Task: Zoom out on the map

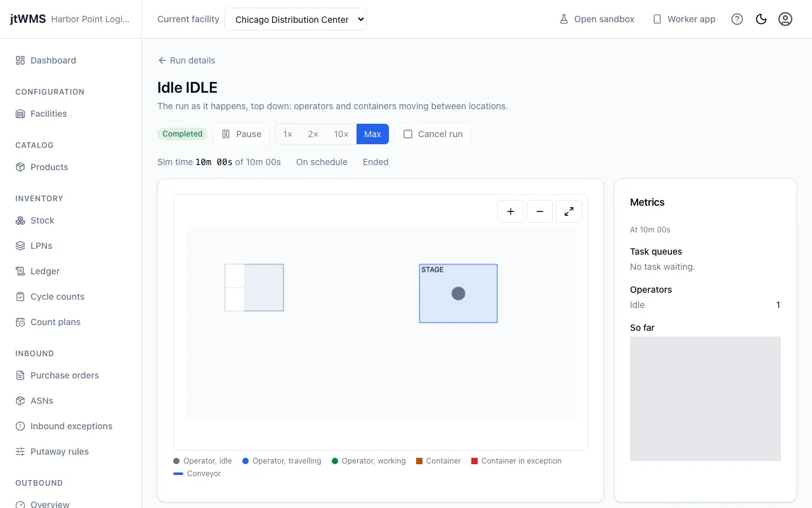Action: tap(540, 211)
